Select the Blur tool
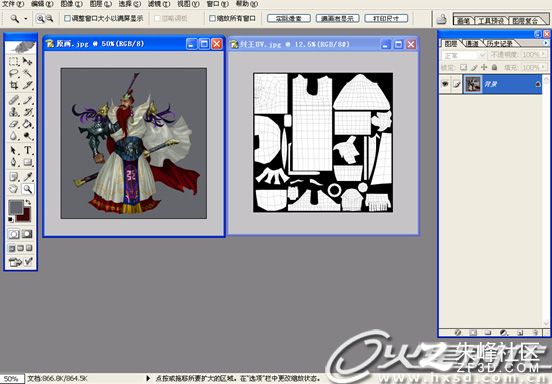 click(13, 136)
